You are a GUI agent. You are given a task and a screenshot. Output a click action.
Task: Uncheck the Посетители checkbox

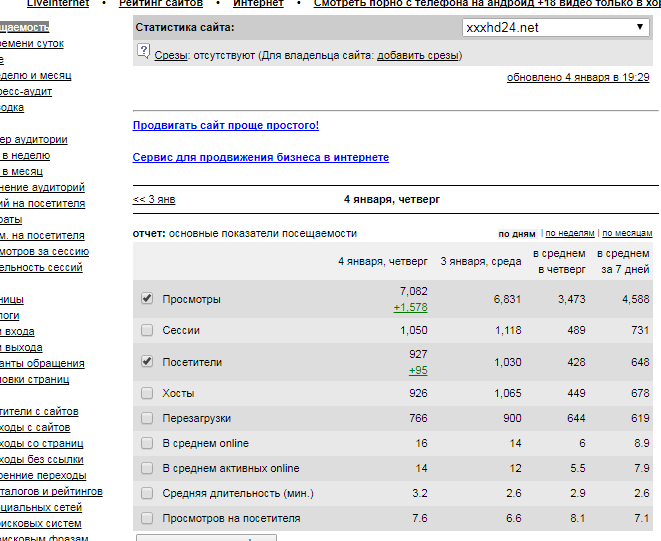tap(147, 361)
